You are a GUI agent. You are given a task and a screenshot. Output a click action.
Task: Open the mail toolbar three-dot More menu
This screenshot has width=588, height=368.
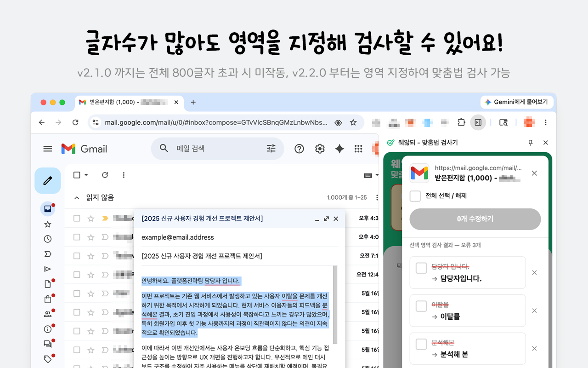124,175
